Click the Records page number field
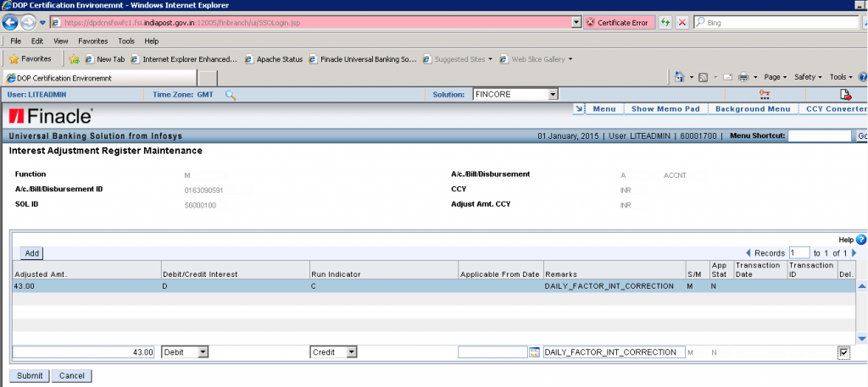 799,252
